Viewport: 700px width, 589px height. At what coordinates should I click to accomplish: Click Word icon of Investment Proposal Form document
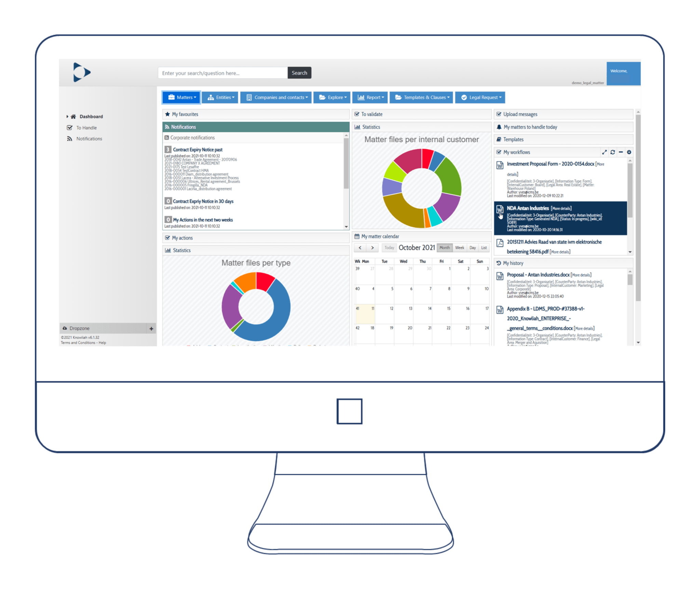click(x=500, y=165)
